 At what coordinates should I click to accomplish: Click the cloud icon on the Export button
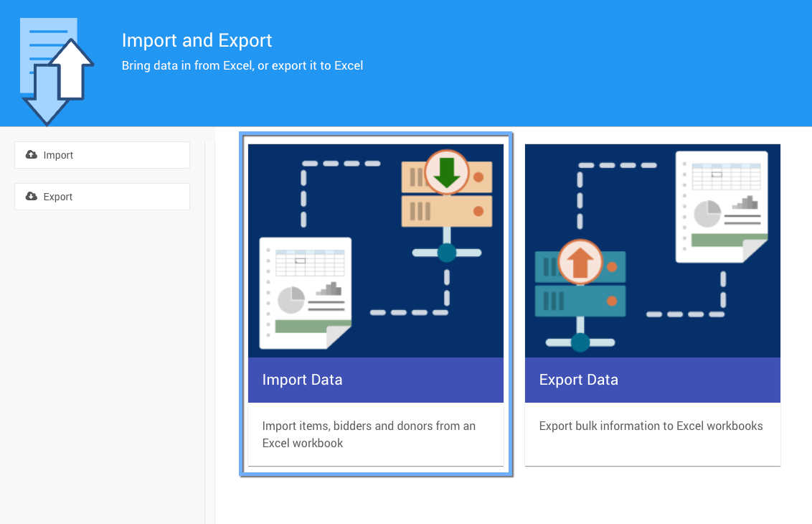click(32, 197)
